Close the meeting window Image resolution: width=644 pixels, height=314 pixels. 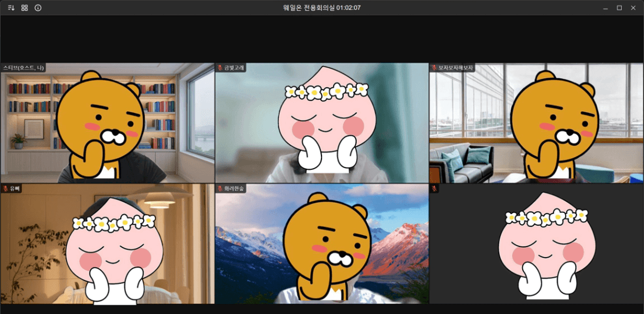pyautogui.click(x=633, y=8)
